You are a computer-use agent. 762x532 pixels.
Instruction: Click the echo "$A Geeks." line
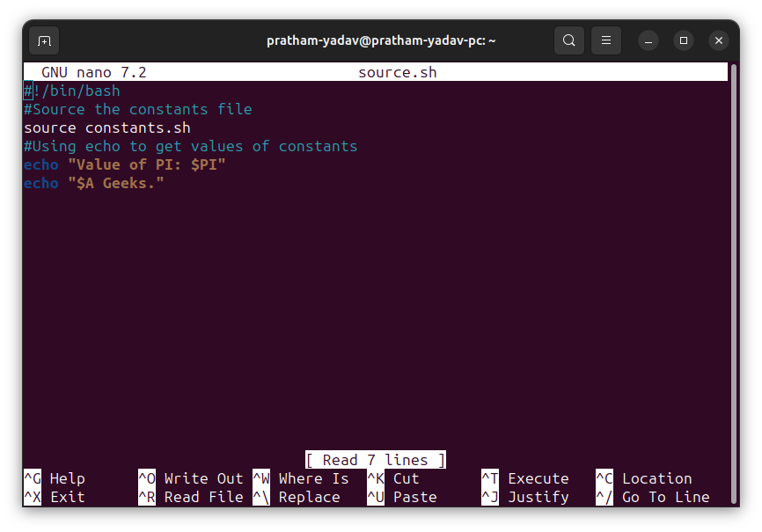94,183
